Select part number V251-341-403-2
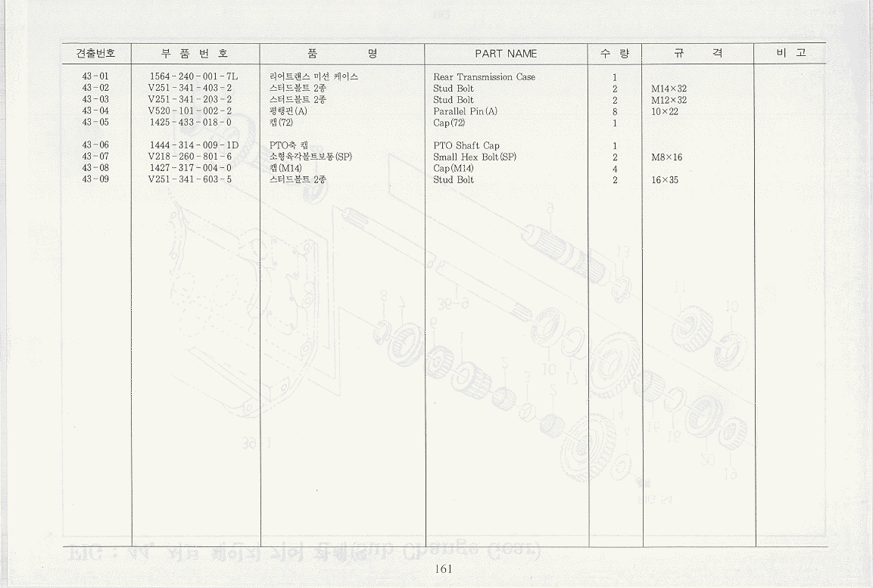873x588 pixels. [190, 88]
